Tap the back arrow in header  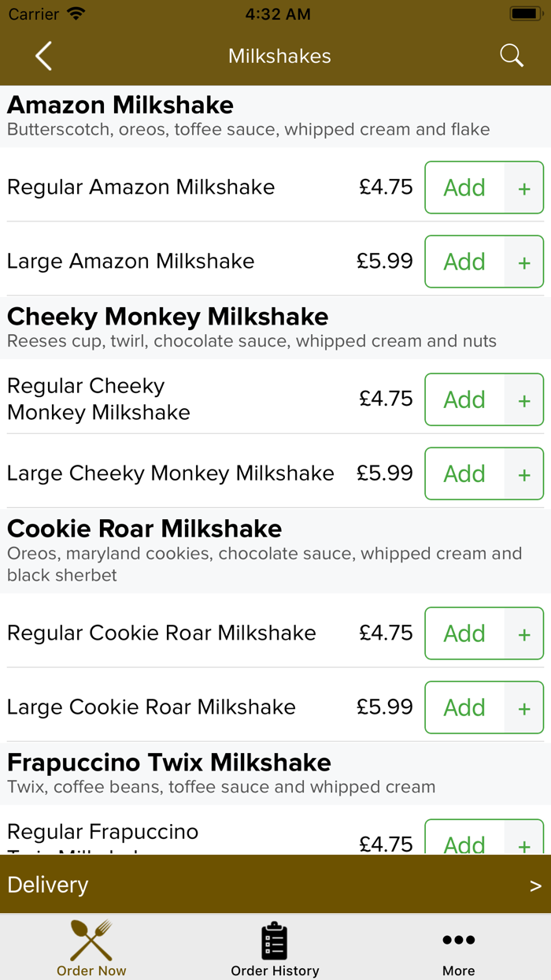pos(43,56)
